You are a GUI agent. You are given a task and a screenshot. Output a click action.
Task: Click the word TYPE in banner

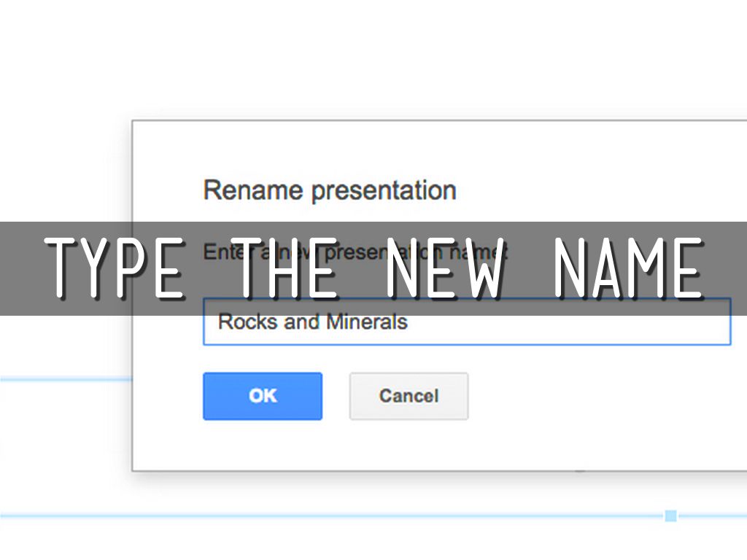[x=115, y=268]
